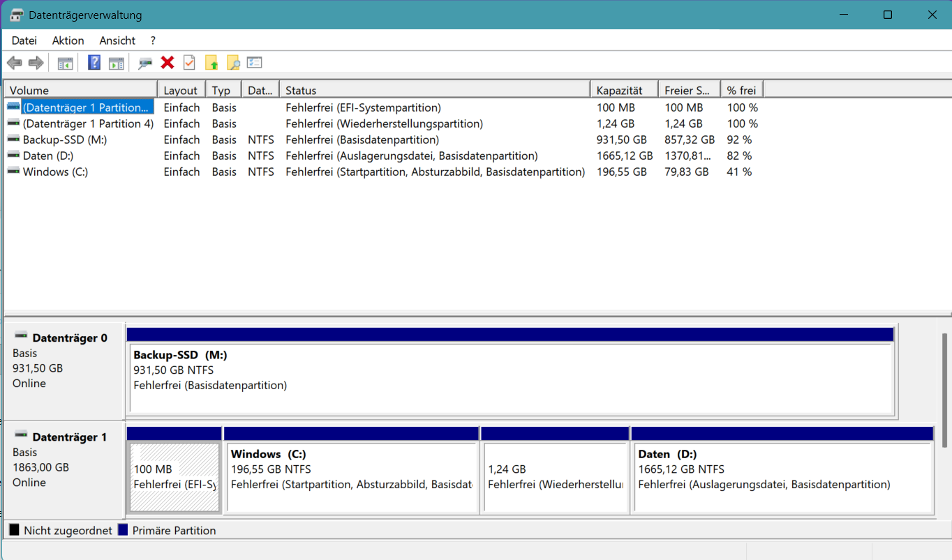This screenshot has height=560, width=952.
Task: Click the status Fehlerfrei (EFI-Systempartition) in the list
Action: point(363,107)
